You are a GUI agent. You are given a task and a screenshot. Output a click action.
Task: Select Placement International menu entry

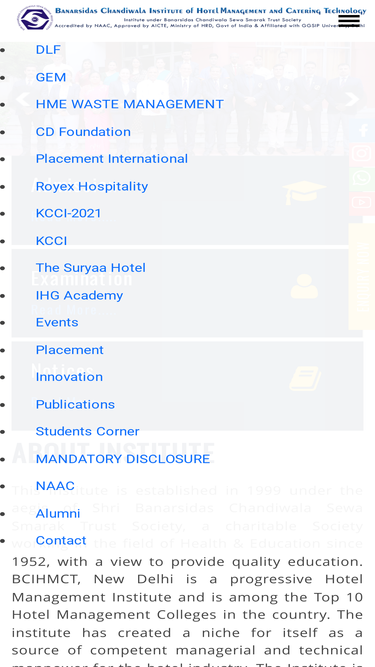(x=112, y=159)
